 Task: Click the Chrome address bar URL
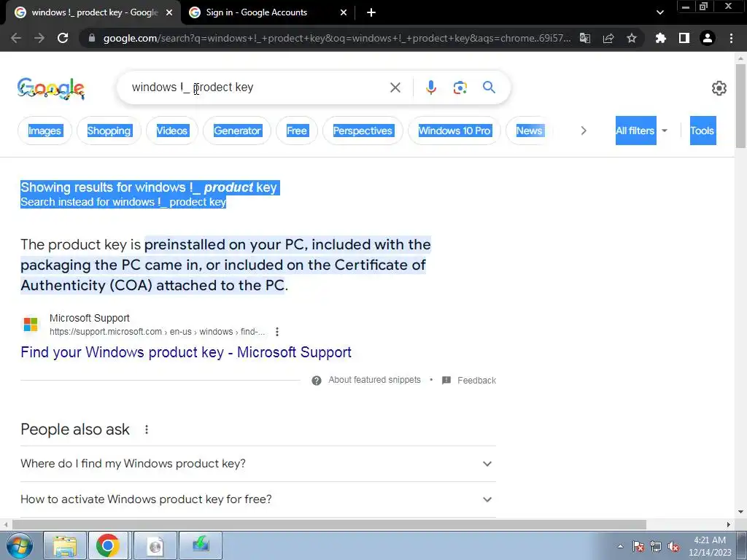[x=337, y=38]
